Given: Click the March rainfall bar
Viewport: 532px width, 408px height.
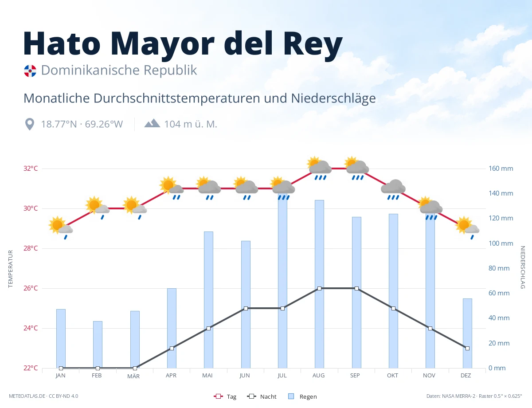Looking at the screenshot, I should 135,339.
